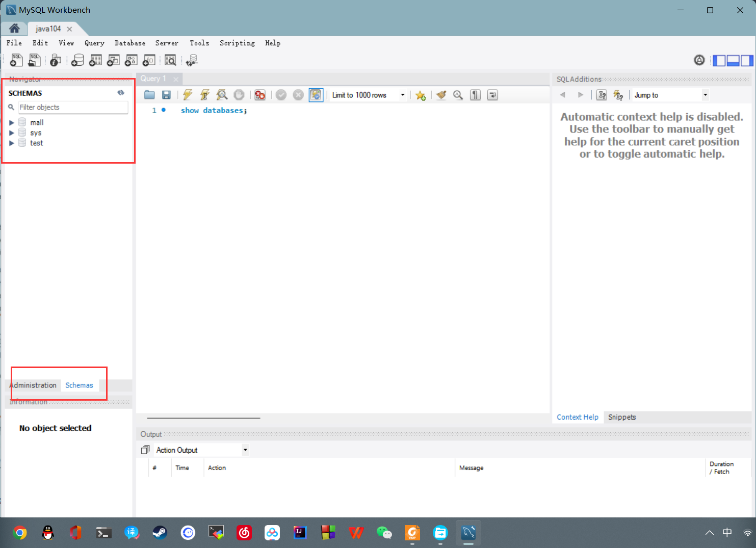
Task: Switch to the Schemas tab
Action: coord(79,385)
